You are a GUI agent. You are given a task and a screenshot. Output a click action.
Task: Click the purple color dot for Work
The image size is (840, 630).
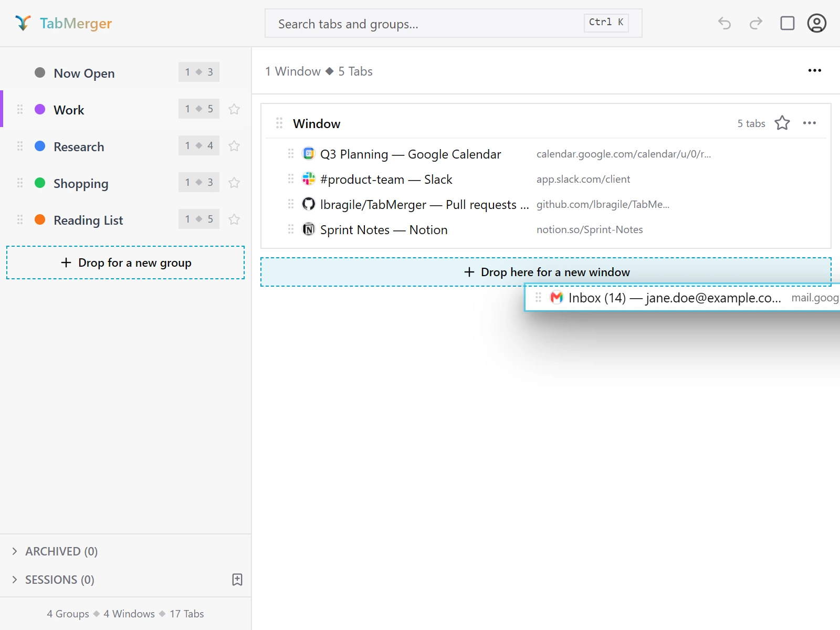[40, 109]
